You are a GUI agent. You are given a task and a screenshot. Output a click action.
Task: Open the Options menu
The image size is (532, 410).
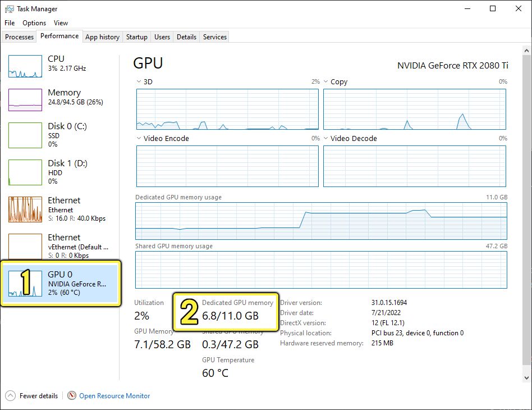(34, 23)
